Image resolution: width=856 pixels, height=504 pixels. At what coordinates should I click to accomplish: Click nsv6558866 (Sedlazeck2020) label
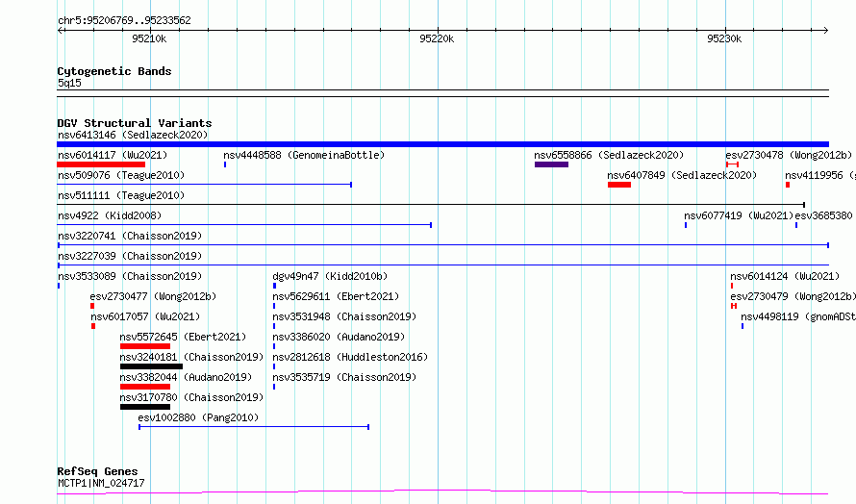coord(609,155)
